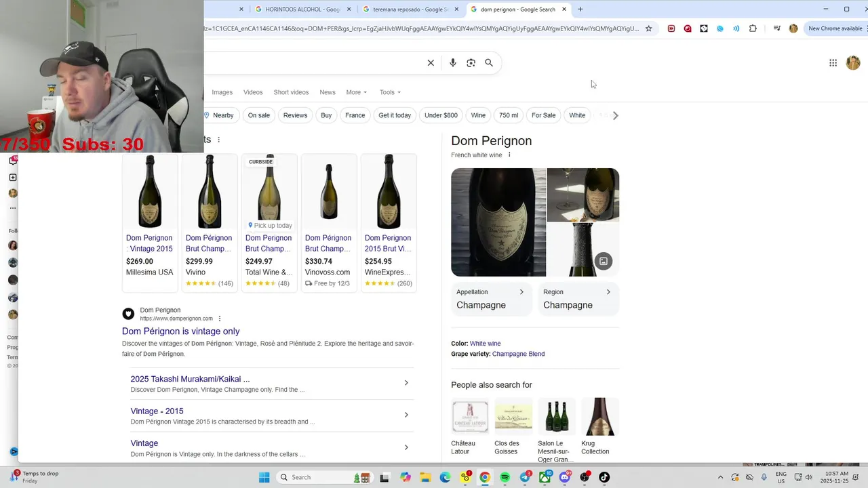Close the teremana reposado tab
Image resolution: width=868 pixels, height=488 pixels.
click(456, 9)
